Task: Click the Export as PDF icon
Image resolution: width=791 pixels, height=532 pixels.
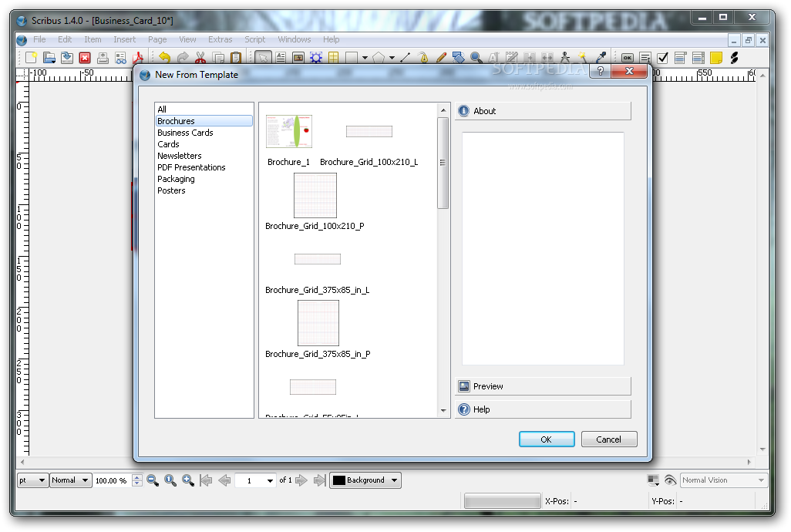Action: click(138, 58)
